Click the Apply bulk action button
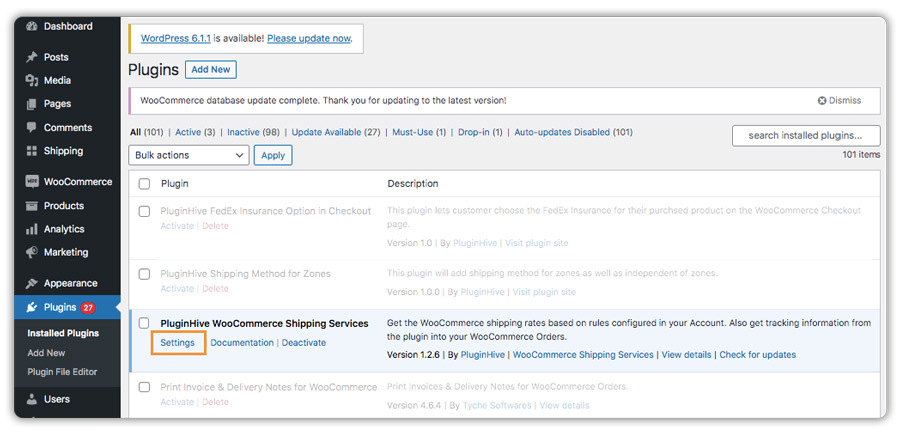Viewport: 900px width, 433px height. point(273,155)
